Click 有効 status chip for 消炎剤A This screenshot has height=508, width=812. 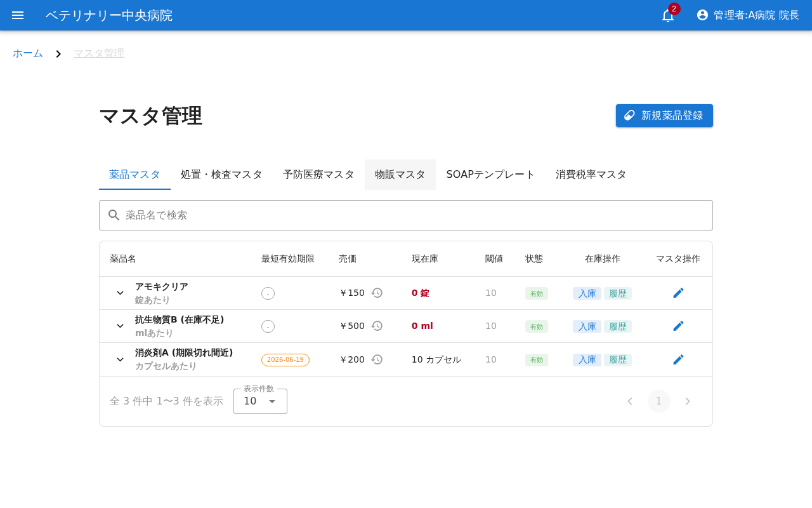click(x=537, y=360)
